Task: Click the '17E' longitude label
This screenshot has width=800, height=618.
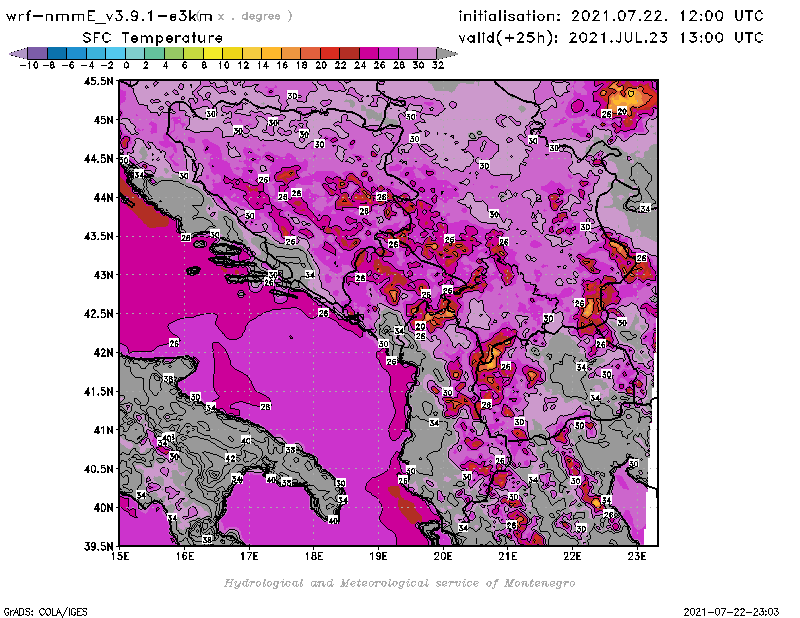Action: (x=249, y=556)
